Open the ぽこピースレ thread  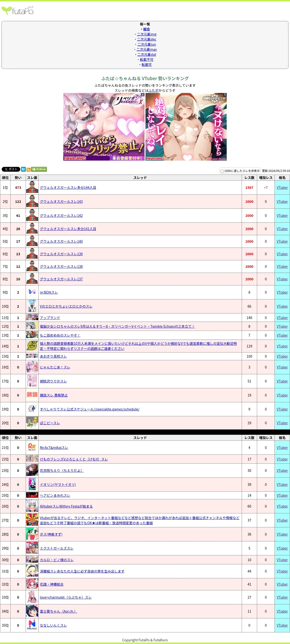tap(50, 423)
